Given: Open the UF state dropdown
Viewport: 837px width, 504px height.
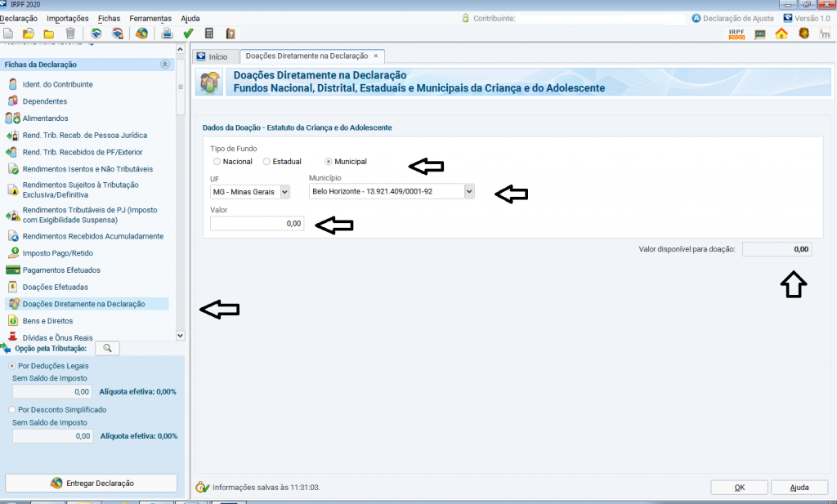Looking at the screenshot, I should click(x=284, y=192).
